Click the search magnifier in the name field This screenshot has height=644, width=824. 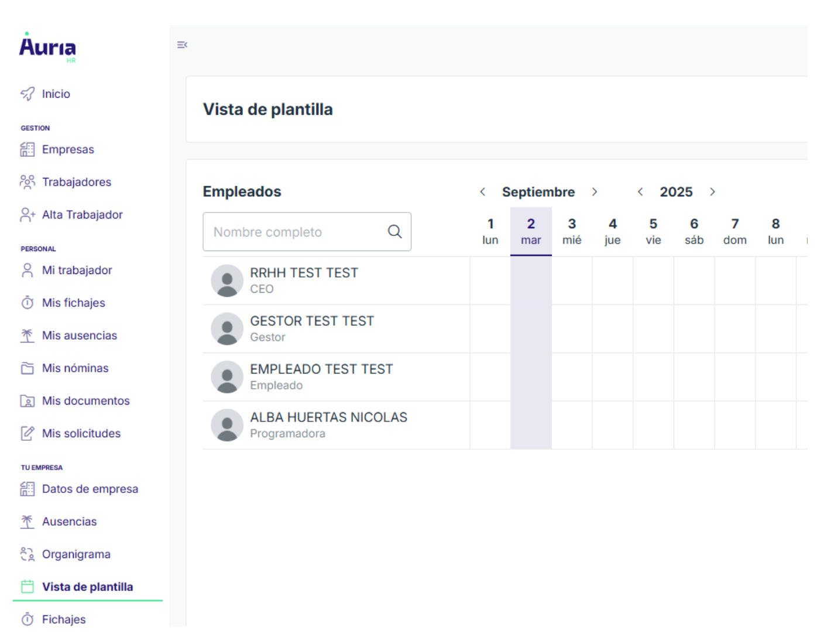coord(394,232)
